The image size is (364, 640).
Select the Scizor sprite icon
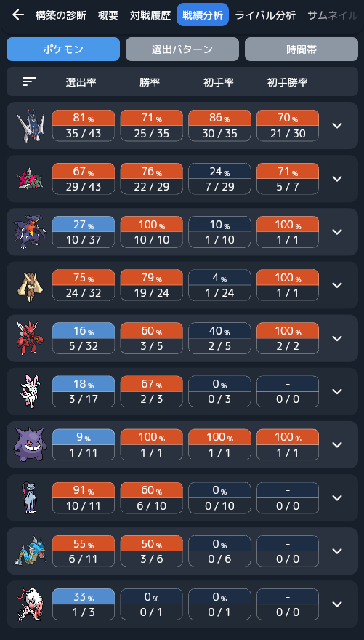pos(29,338)
